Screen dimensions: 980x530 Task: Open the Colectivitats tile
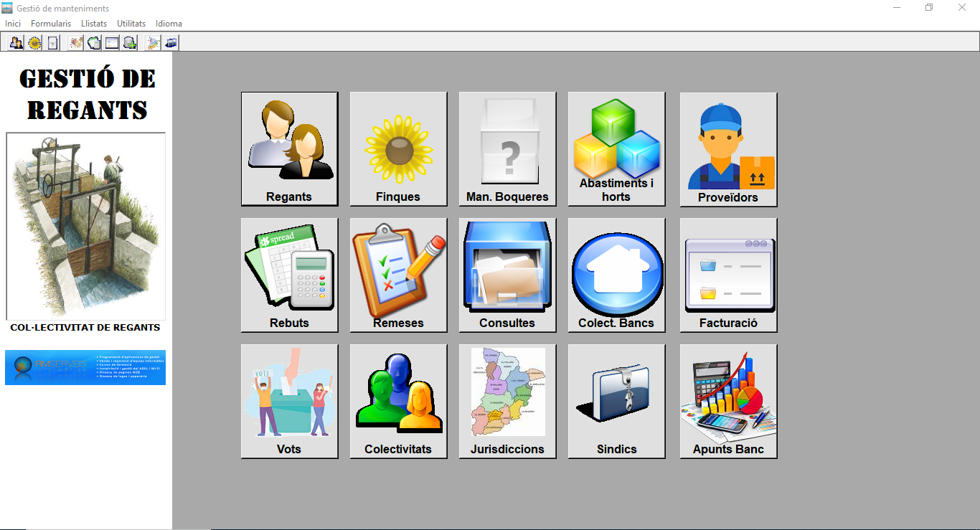(398, 401)
